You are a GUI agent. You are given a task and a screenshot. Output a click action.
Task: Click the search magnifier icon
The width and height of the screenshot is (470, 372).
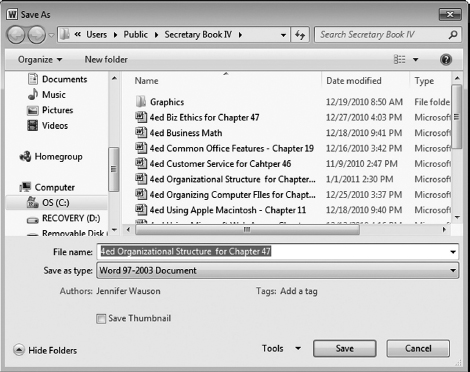453,35
